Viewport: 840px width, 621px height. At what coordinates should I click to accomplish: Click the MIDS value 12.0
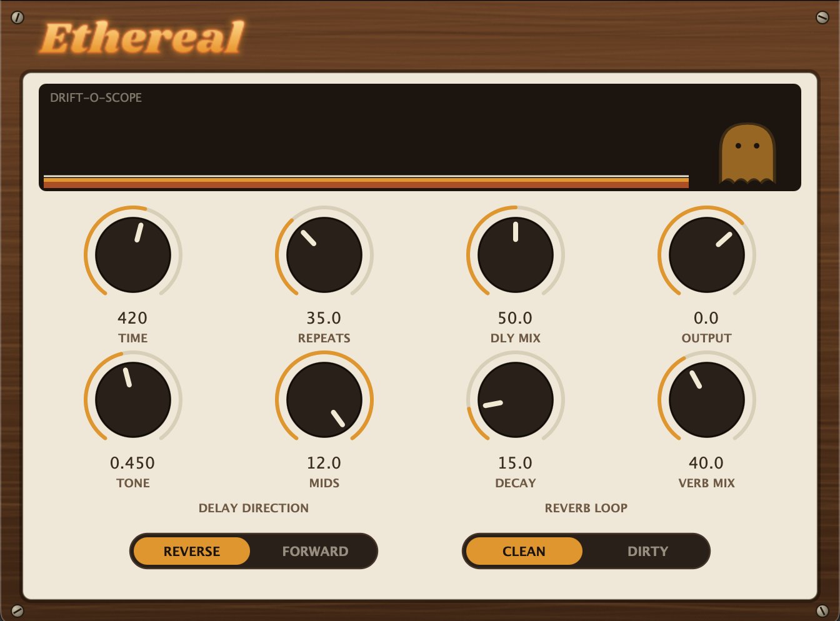(324, 463)
